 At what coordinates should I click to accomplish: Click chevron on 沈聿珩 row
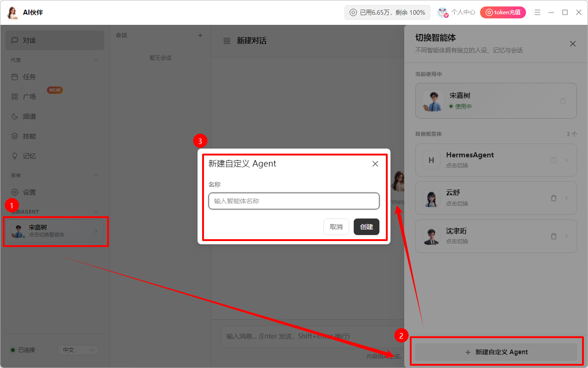(x=566, y=236)
